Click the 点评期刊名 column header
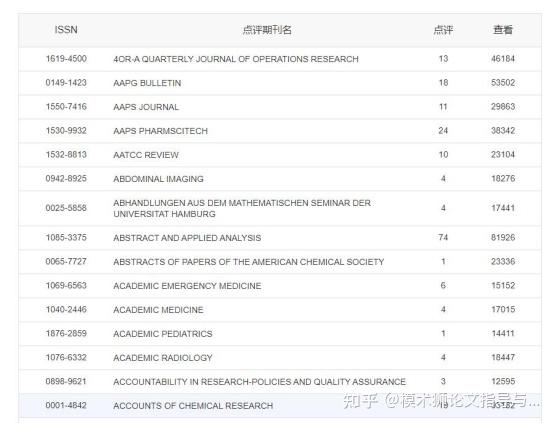 [x=267, y=30]
